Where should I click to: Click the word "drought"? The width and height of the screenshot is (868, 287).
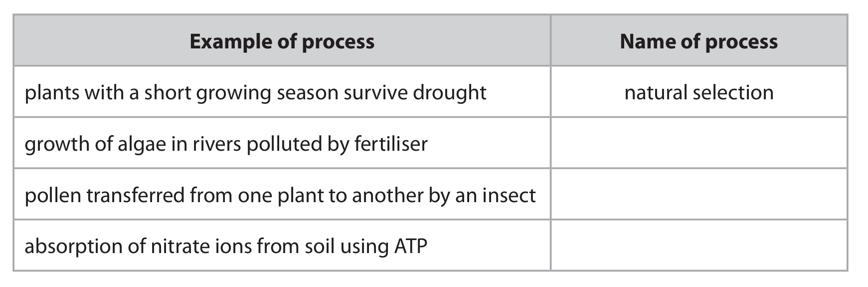tap(449, 93)
